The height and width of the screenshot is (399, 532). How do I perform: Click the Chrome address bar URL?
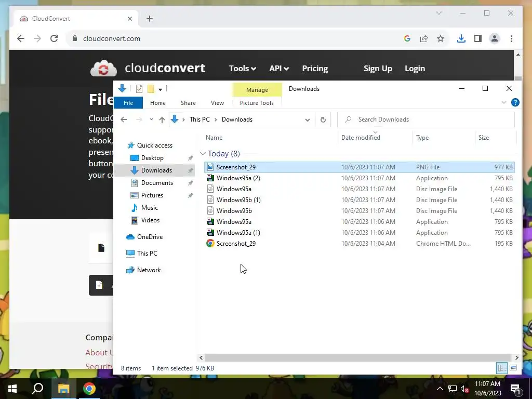click(112, 38)
